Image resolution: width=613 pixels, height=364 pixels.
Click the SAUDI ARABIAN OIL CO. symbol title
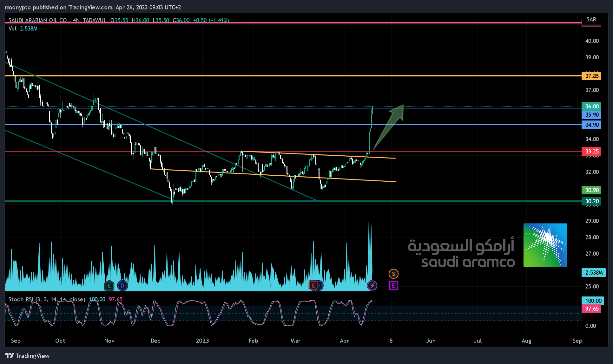pos(39,20)
